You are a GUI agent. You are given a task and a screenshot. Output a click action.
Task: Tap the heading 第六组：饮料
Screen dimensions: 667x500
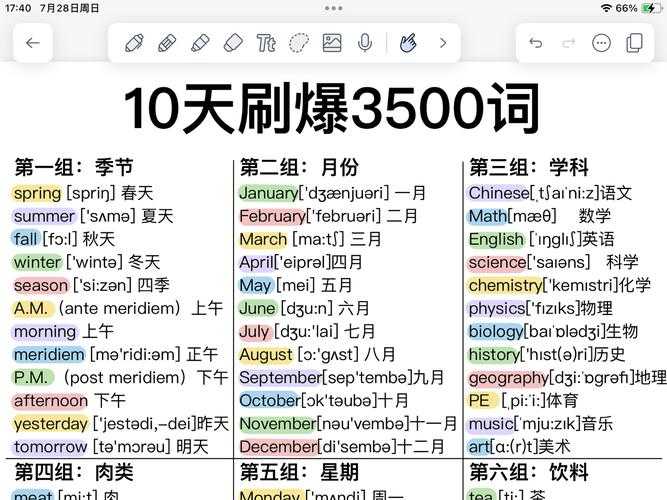(x=529, y=471)
